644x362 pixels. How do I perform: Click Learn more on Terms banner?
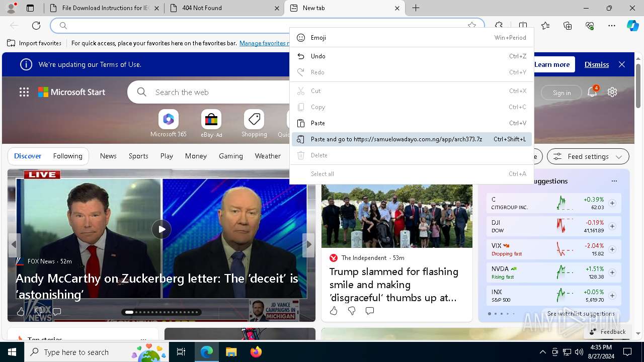(552, 64)
